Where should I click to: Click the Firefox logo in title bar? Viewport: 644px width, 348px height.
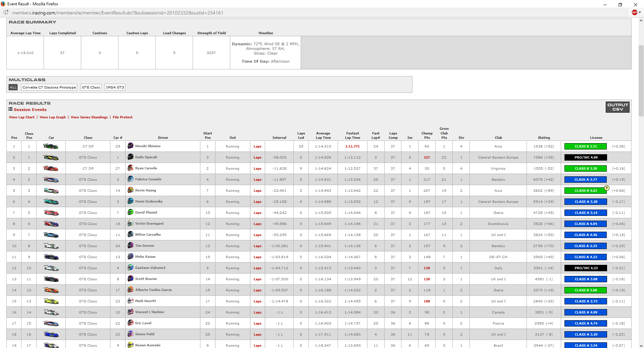point(3,4)
